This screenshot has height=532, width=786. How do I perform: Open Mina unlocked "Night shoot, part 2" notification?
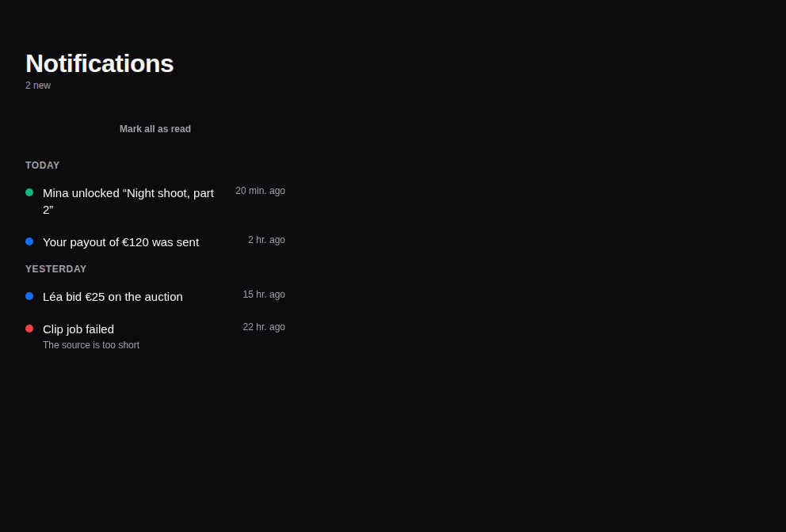155,201
